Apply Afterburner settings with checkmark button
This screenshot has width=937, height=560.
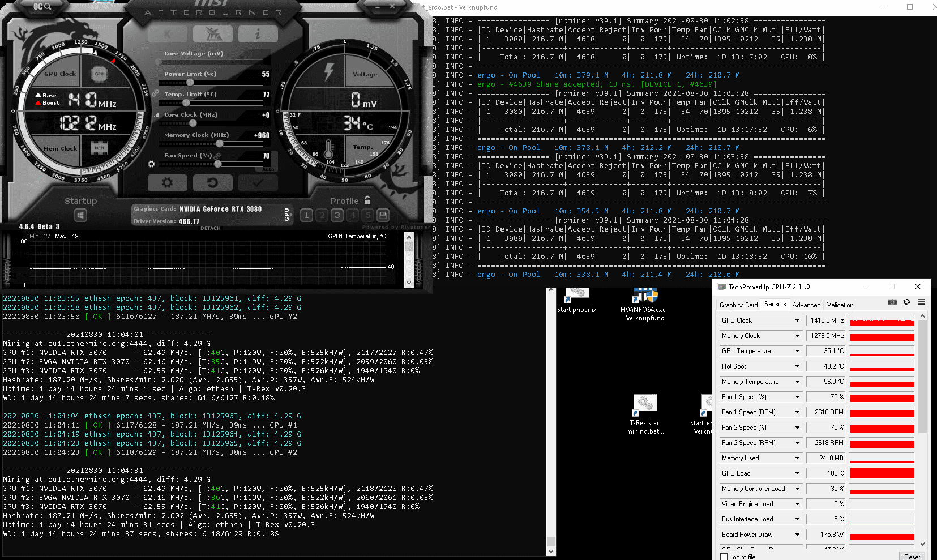[x=258, y=183]
